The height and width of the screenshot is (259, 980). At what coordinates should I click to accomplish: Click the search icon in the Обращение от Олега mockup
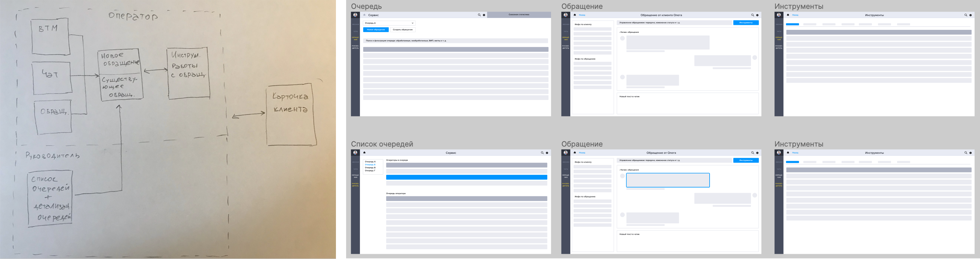pos(753,152)
